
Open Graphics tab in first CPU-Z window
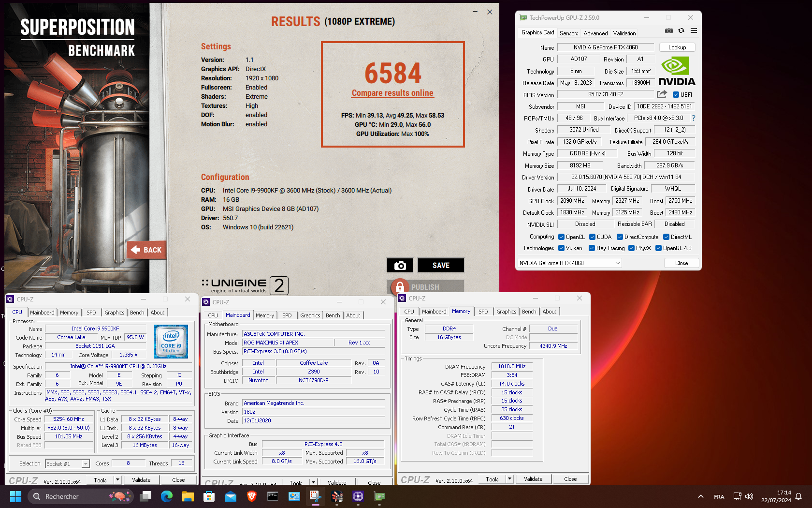[115, 313]
